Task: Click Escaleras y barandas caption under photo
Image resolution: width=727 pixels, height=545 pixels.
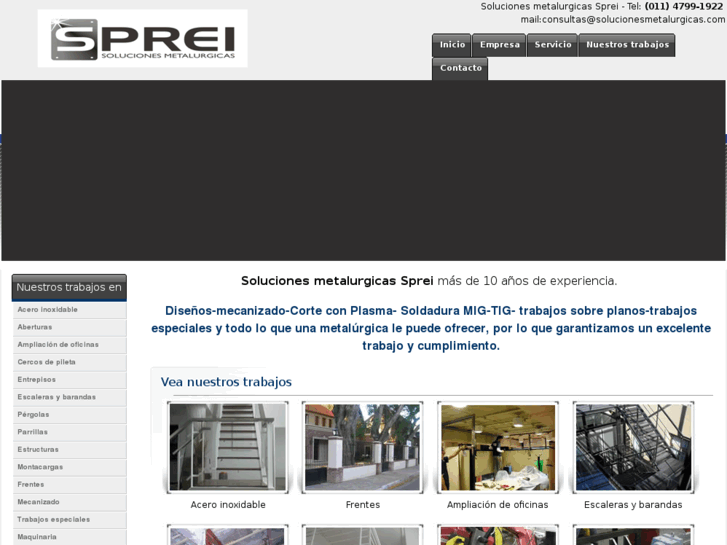Action: pos(633,505)
